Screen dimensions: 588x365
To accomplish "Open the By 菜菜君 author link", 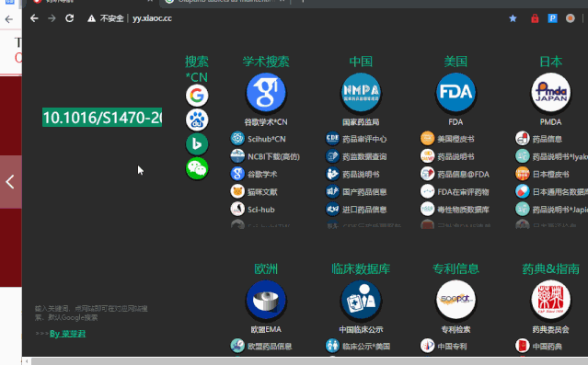I will 67,334.
